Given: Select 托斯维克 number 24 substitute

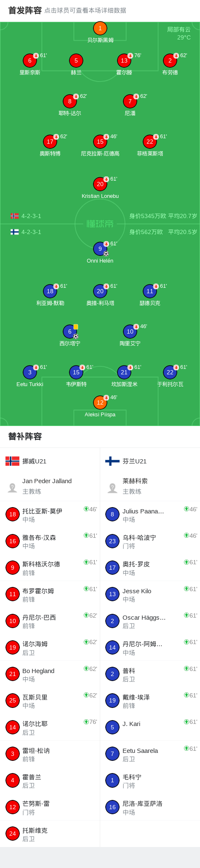Looking at the screenshot, I should click(x=50, y=834).
